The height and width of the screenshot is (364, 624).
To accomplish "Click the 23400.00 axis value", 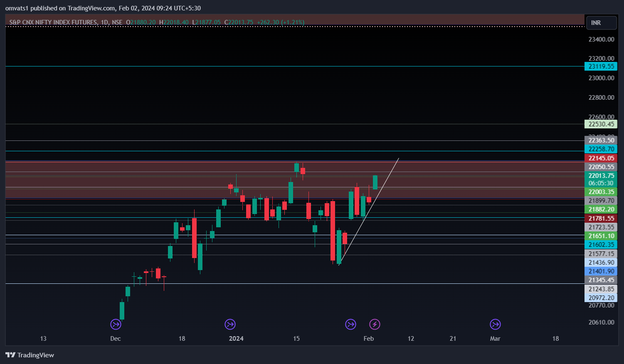I will point(601,39).
